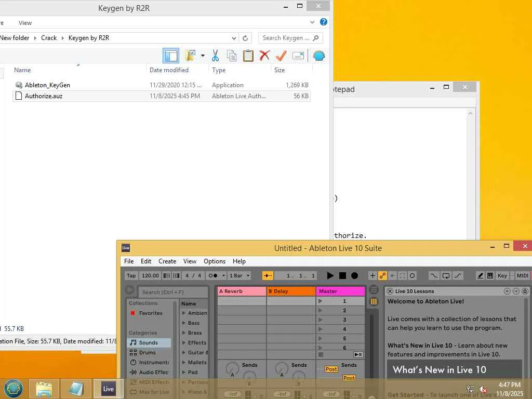Select Favorites collection in browser
The height and width of the screenshot is (399, 532).
pos(149,313)
